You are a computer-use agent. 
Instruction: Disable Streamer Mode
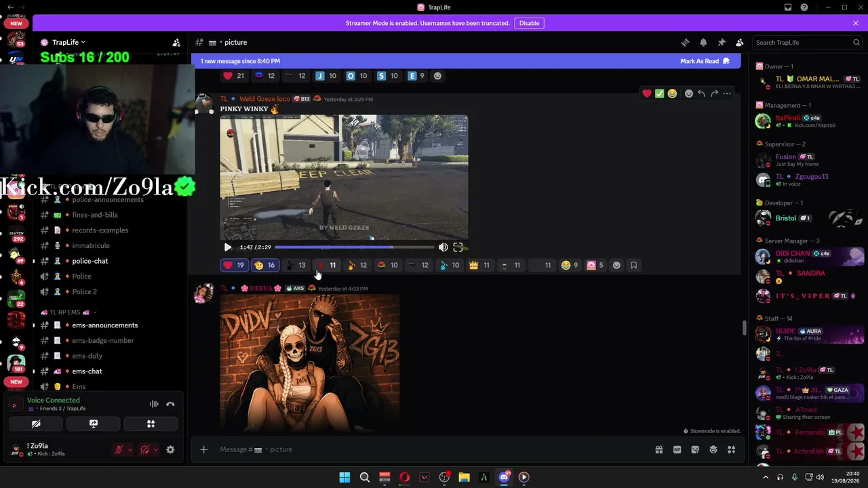pos(529,23)
